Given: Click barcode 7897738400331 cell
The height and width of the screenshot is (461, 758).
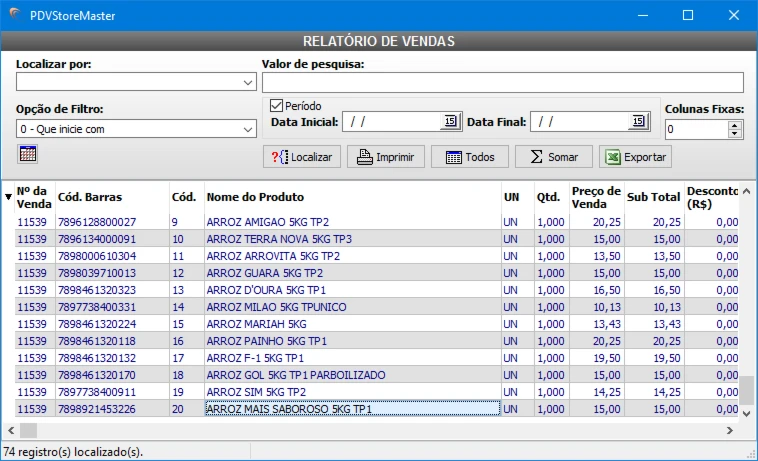Looking at the screenshot, I should point(112,307).
